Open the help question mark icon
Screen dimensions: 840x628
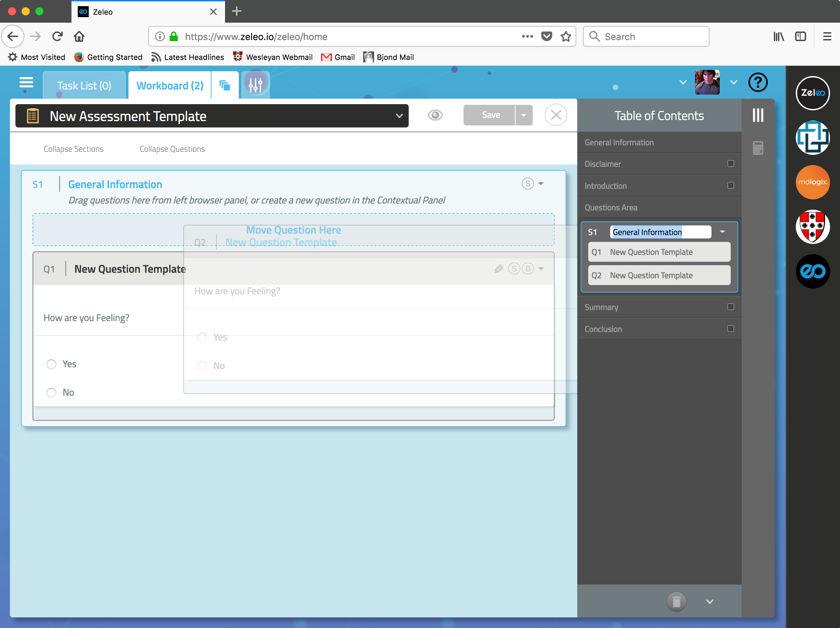click(757, 82)
